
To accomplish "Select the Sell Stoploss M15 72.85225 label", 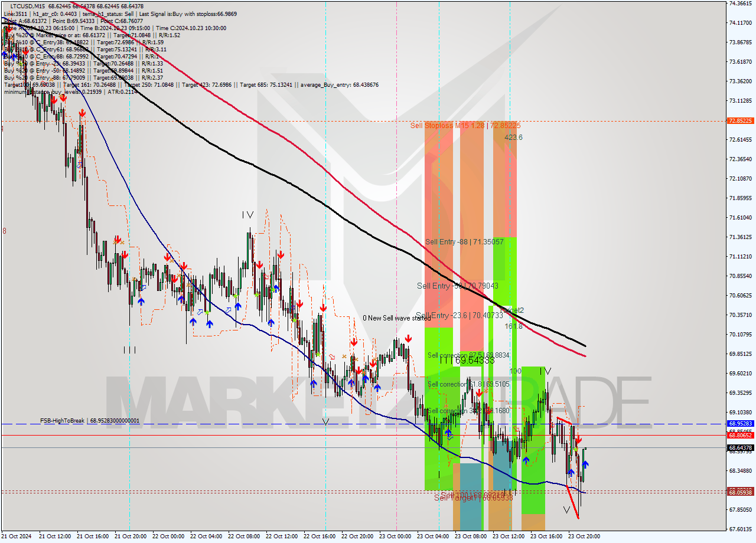I will (466, 126).
